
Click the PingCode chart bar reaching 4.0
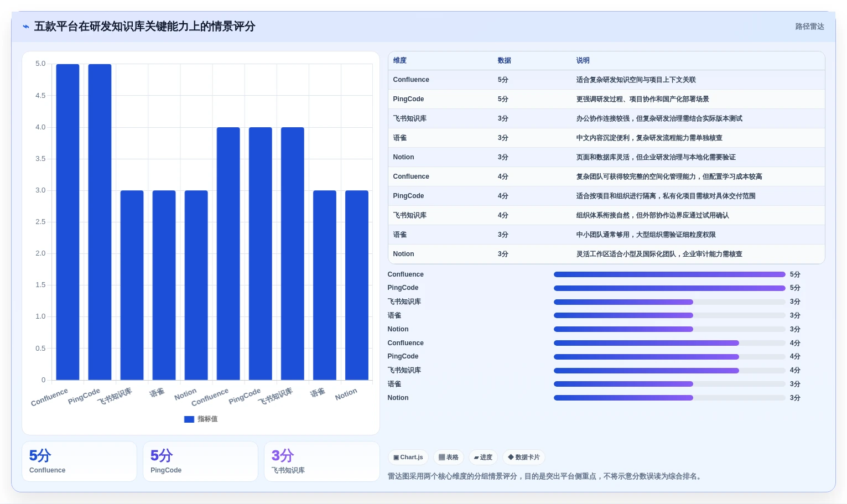(261, 253)
